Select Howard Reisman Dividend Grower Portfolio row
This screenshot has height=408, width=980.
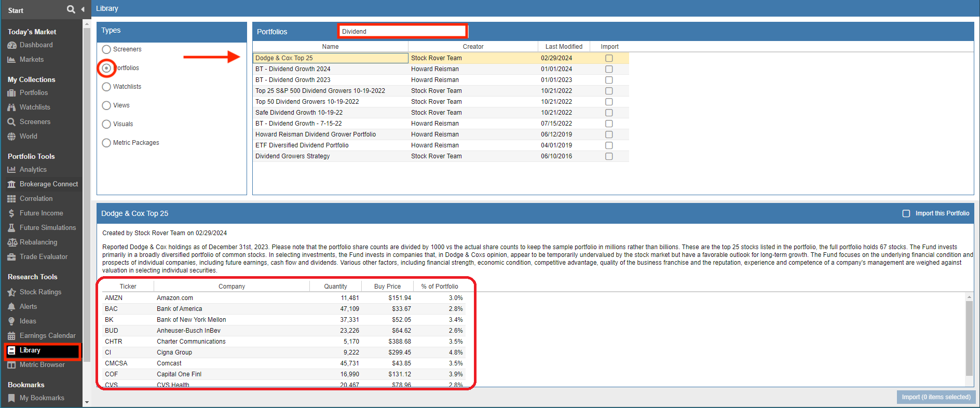[x=440, y=134]
